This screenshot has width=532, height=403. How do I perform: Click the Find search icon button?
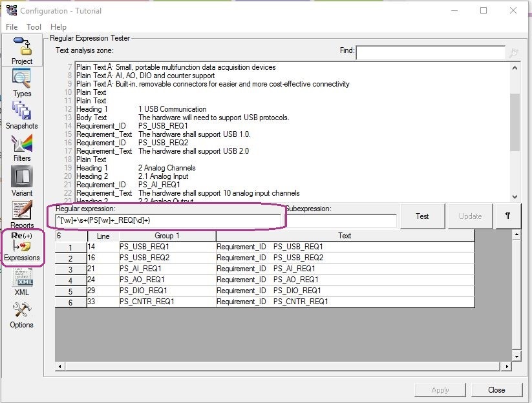click(513, 52)
